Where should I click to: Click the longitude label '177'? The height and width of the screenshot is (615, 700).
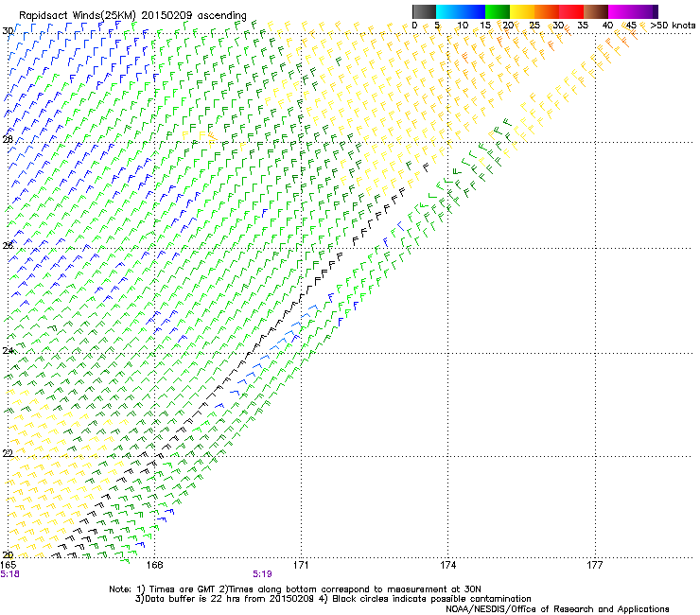[595, 565]
